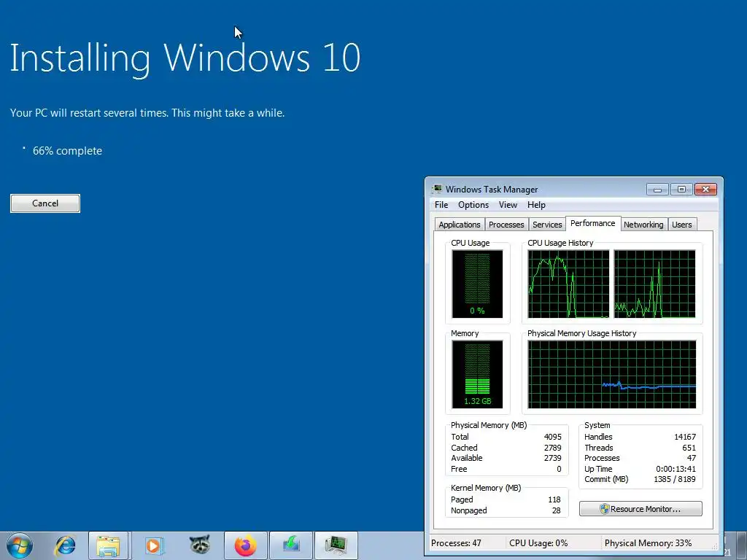This screenshot has width=747, height=560.
Task: Open the Options menu in Task Manager
Action: pos(473,205)
